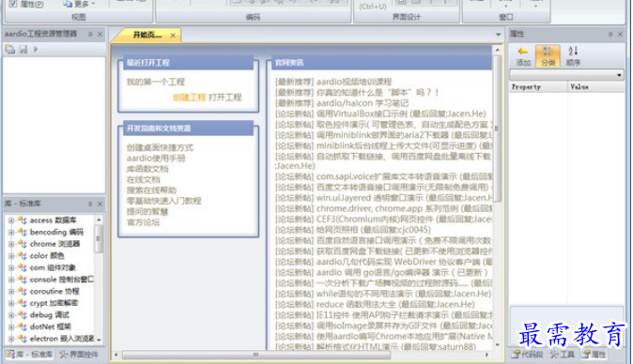This screenshot has width=633, height=364.
Task: Open 零基础快速入门教程 link
Action: click(164, 201)
